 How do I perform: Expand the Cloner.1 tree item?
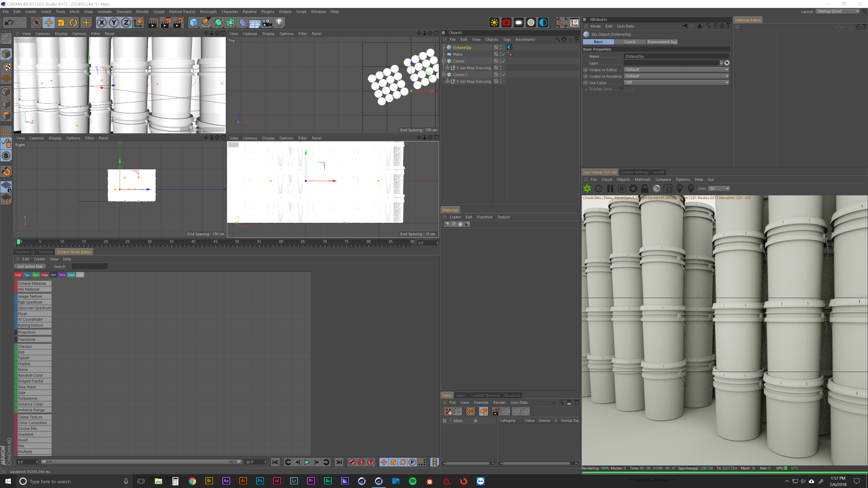click(x=444, y=74)
